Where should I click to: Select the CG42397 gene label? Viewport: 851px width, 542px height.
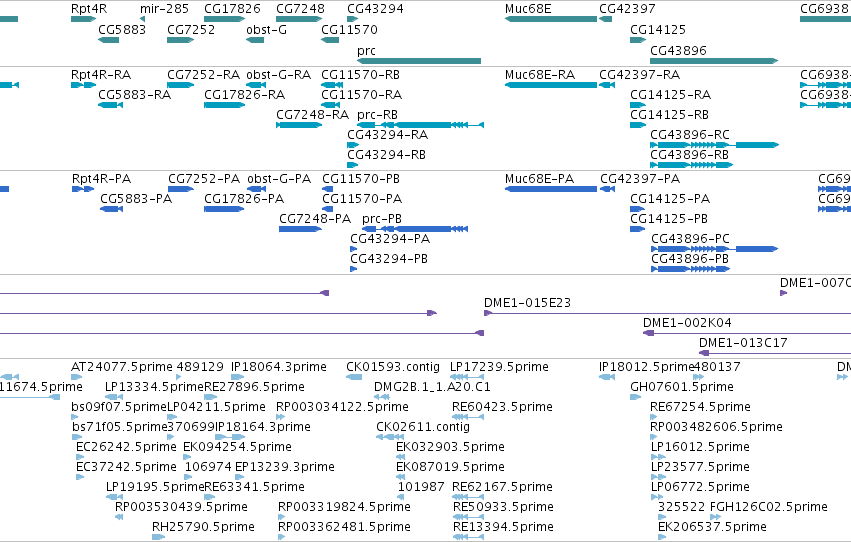coord(627,9)
